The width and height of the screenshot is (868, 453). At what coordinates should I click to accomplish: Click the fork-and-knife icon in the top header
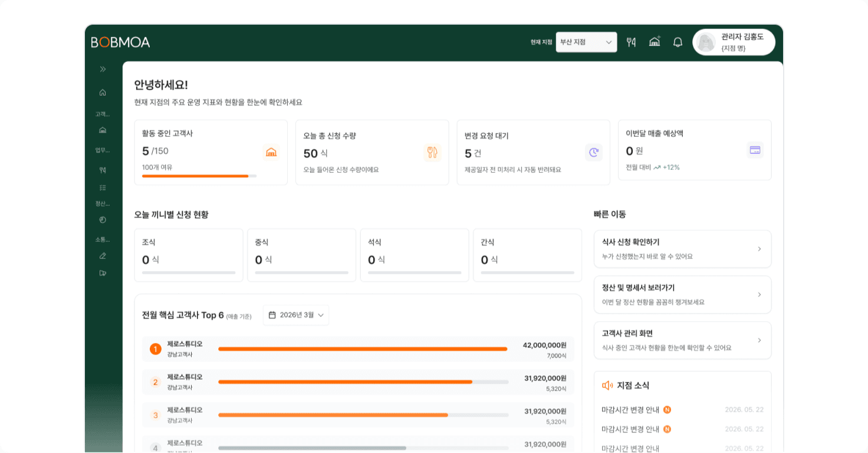[631, 42]
